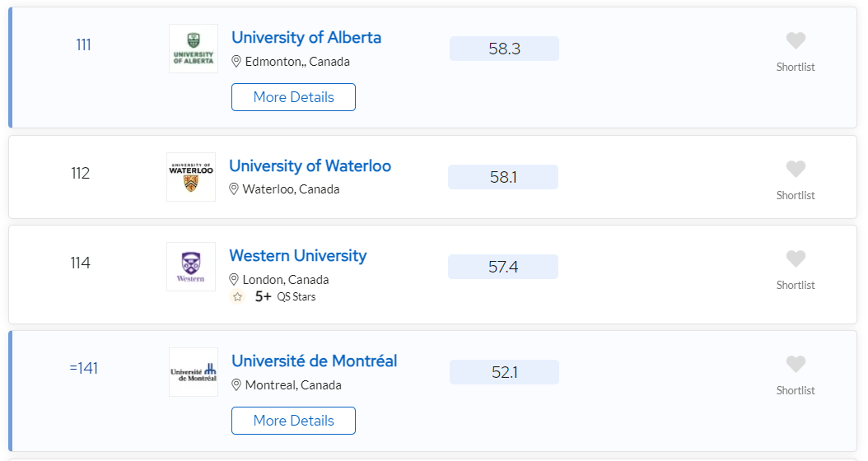Open the Université de Montréal link
This screenshot has width=868, height=461.
click(x=315, y=361)
